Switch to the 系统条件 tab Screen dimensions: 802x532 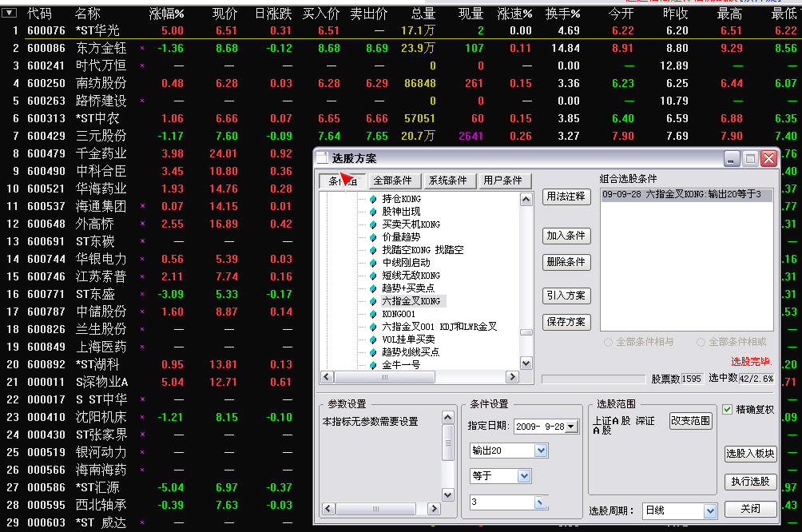point(449,180)
